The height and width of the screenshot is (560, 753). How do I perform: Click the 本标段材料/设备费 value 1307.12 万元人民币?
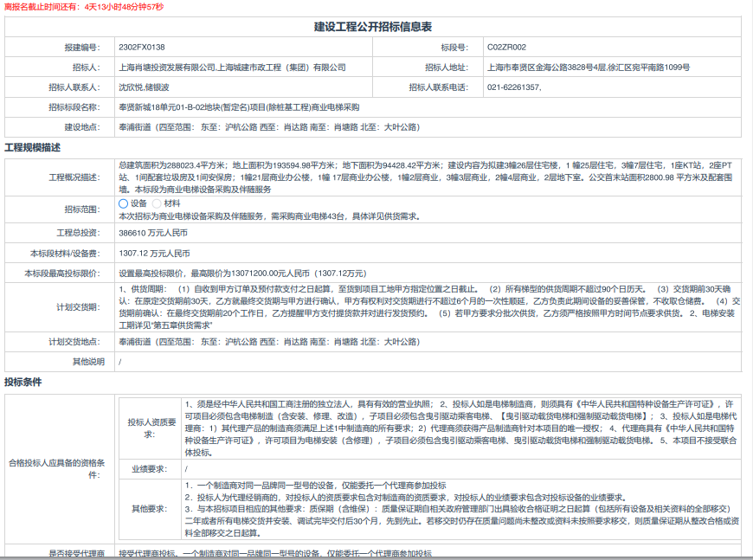[154, 254]
